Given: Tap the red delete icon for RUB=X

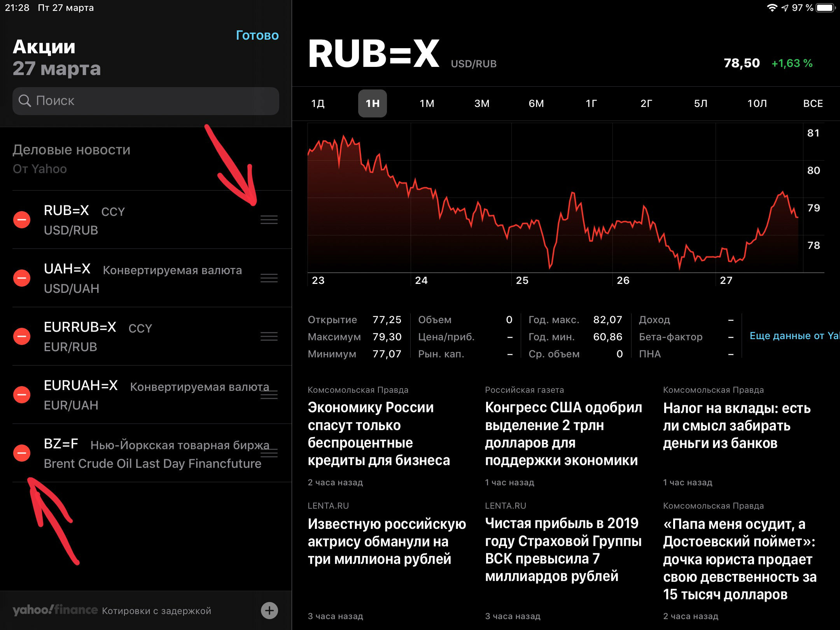Looking at the screenshot, I should [x=22, y=220].
